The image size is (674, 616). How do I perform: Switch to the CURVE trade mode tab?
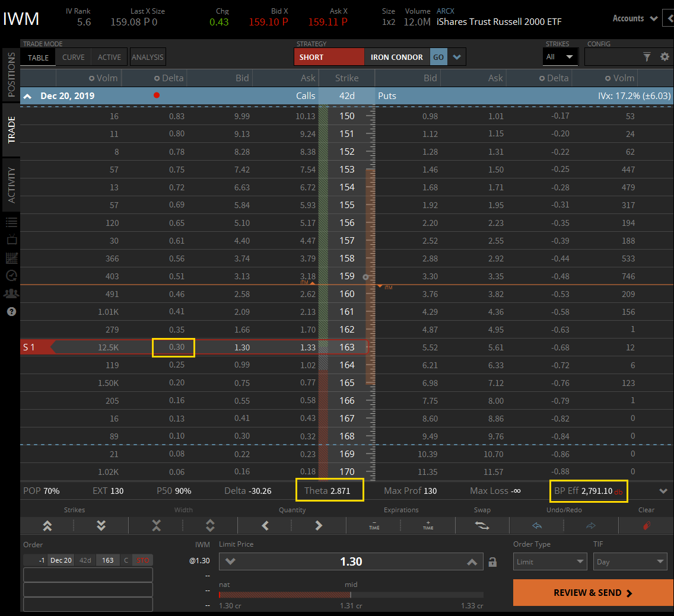click(74, 58)
